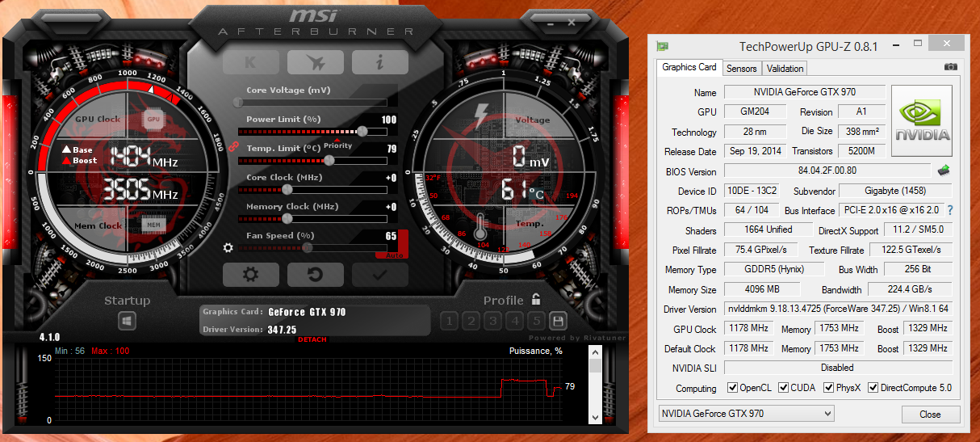The image size is (980, 442).
Task: Toggle the DirectCompute 5.0 checkbox
Action: pyautogui.click(x=873, y=388)
